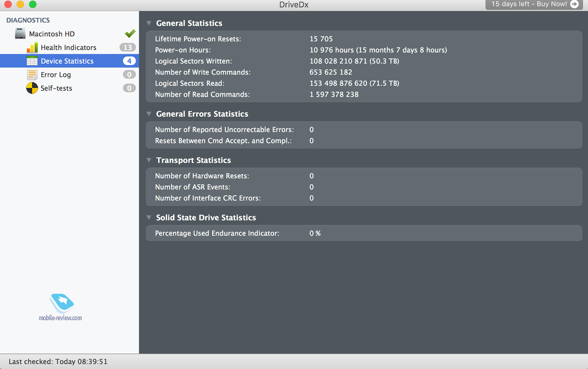Click the Logical Sectors Read label
The image size is (588, 369).
[x=190, y=83]
